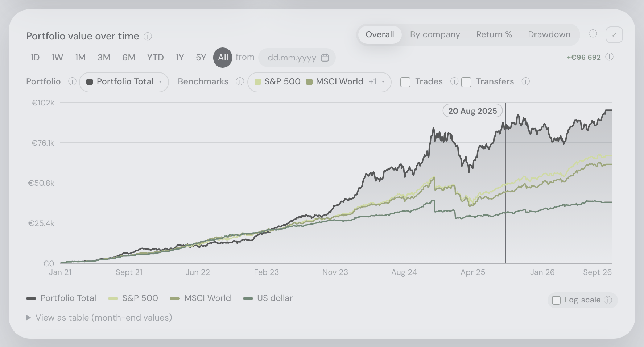Click info icon next to Portfolio label

click(73, 81)
